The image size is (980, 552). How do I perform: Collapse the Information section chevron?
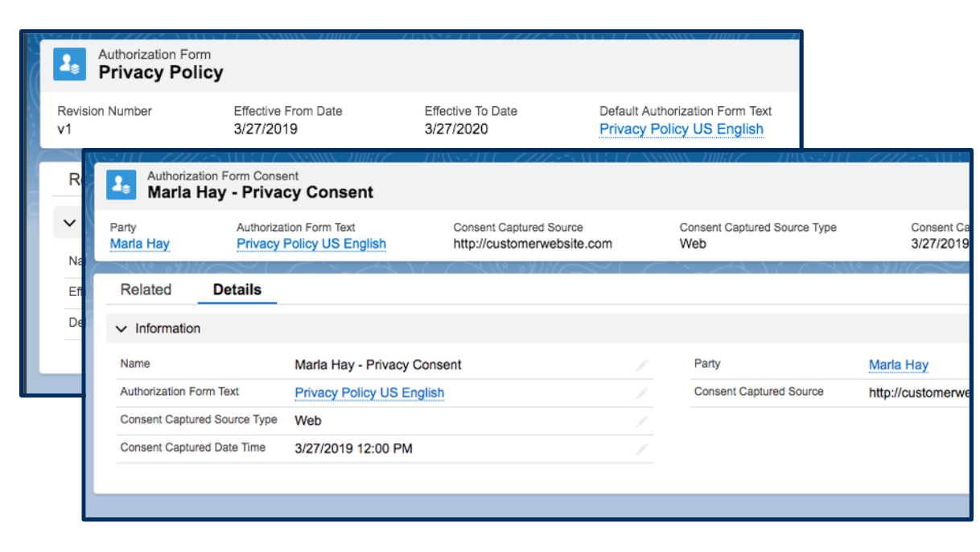[121, 329]
